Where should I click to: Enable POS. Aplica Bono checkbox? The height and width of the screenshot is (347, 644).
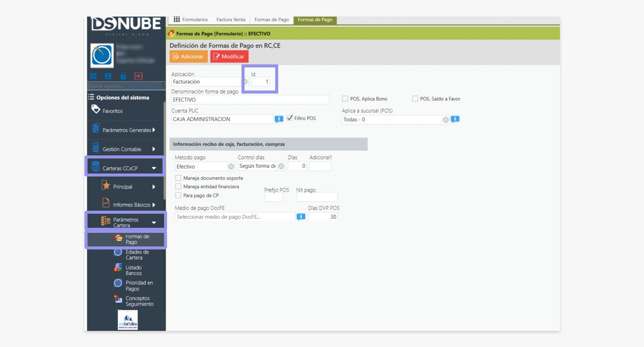click(345, 99)
